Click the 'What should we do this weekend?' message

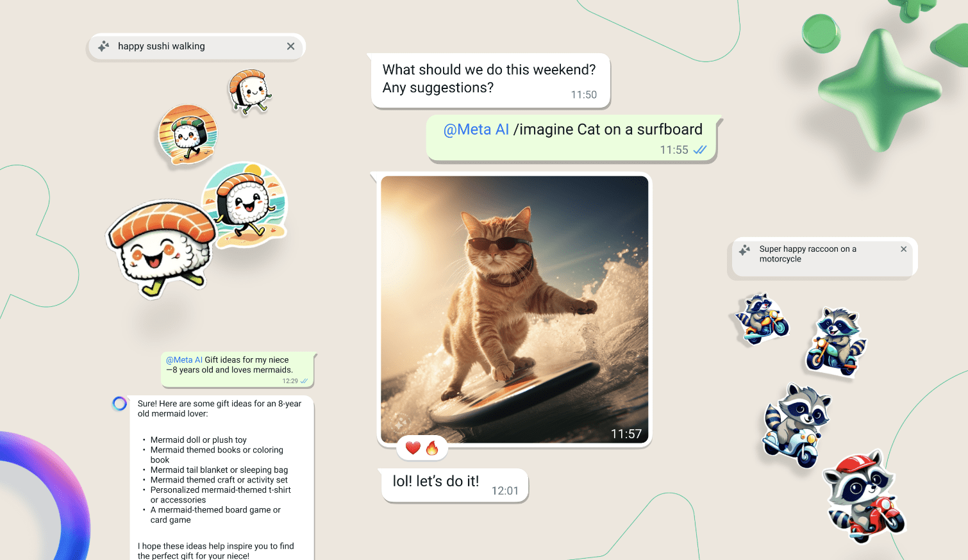[490, 81]
